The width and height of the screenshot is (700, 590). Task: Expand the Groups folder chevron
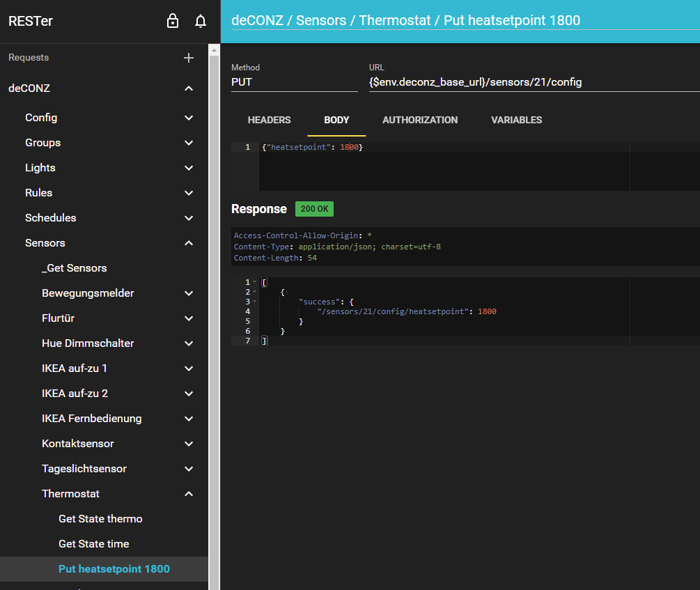click(x=189, y=143)
